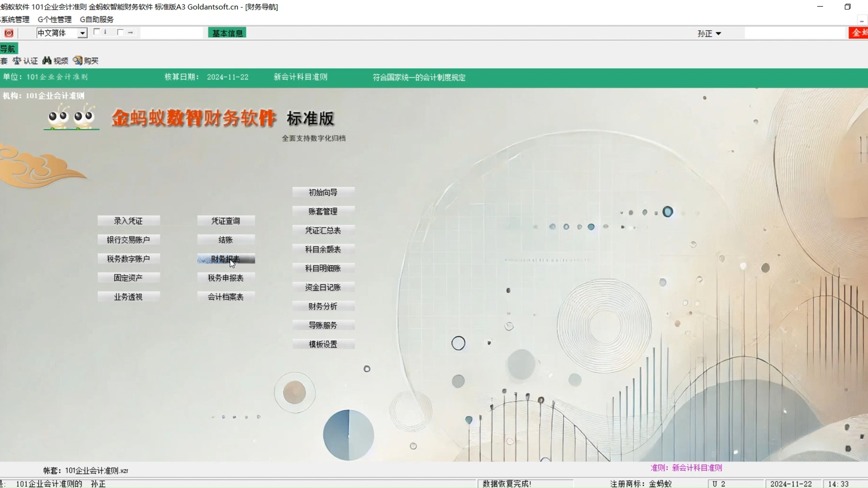Open 账套管理
Screen dimensions: 868x488
point(323,211)
